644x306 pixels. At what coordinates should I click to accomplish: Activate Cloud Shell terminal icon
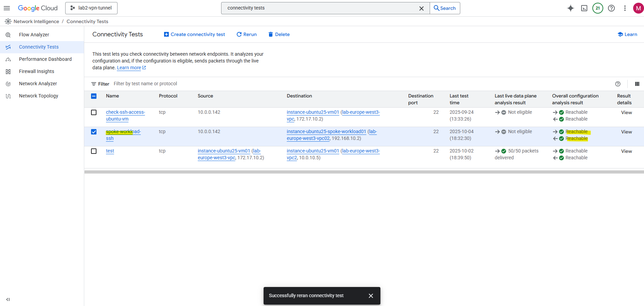tap(584, 8)
